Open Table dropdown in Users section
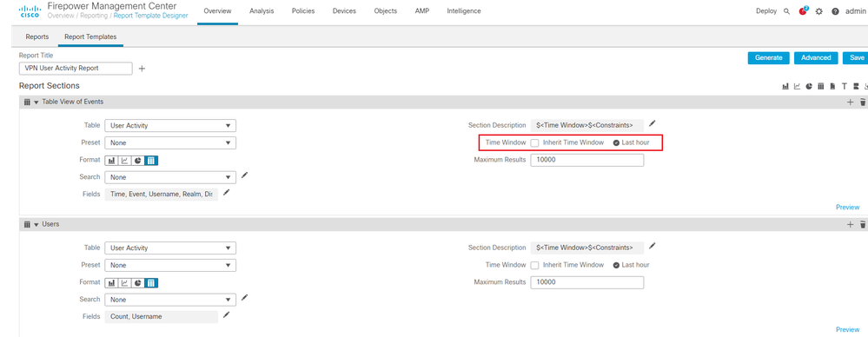 click(x=170, y=248)
